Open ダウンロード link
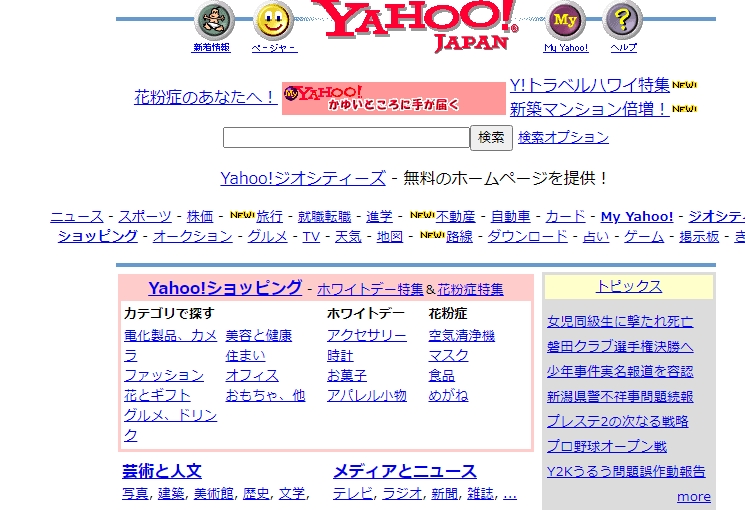The height and width of the screenshot is (510, 745). [527, 236]
